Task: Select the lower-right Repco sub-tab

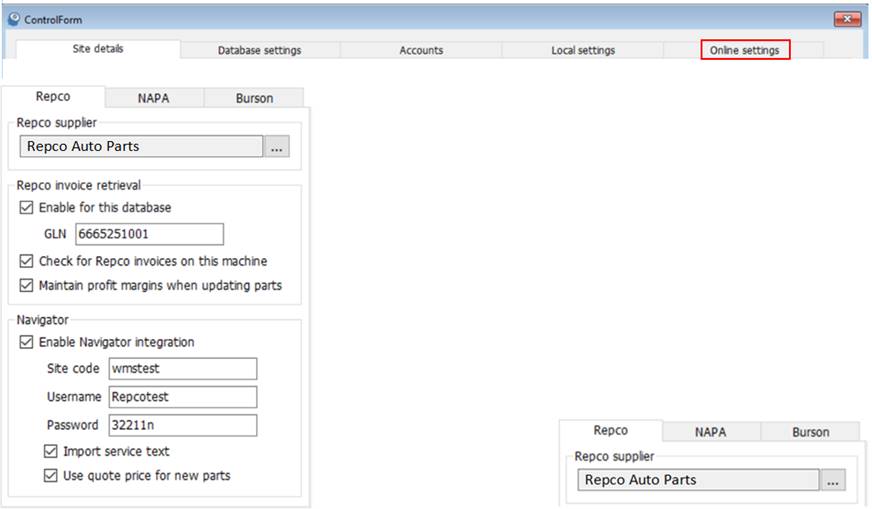Action: click(x=611, y=431)
